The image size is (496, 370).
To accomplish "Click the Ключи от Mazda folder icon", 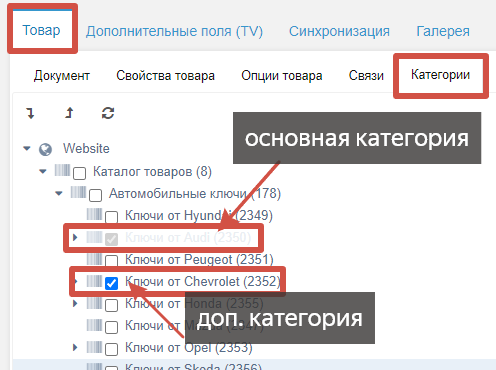I will (x=94, y=325).
